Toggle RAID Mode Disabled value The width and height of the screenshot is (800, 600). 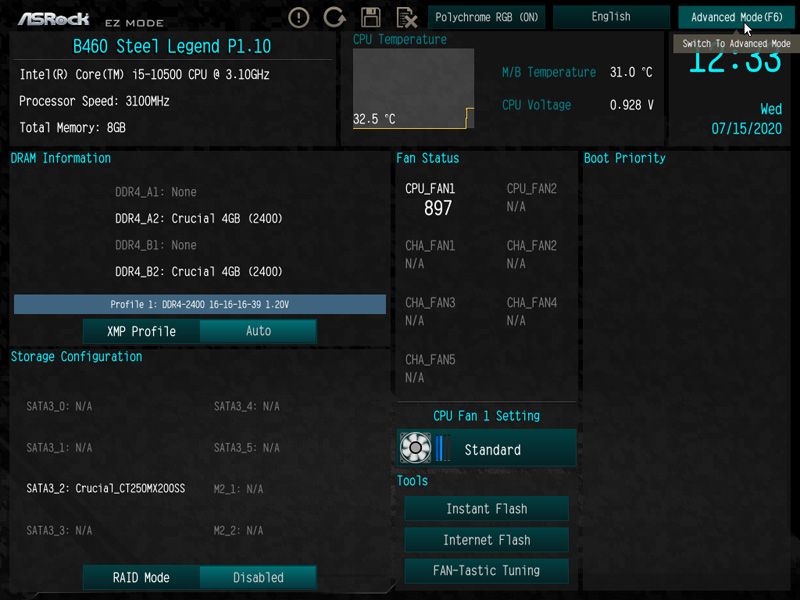(x=258, y=578)
